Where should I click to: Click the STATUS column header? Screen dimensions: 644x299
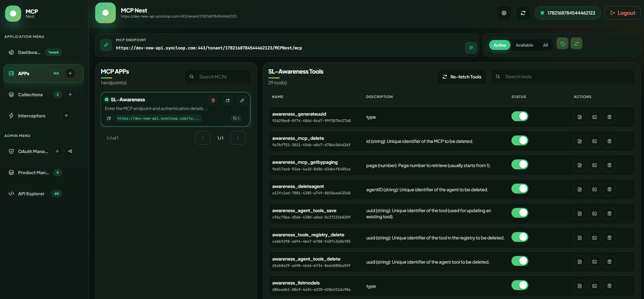(x=519, y=97)
